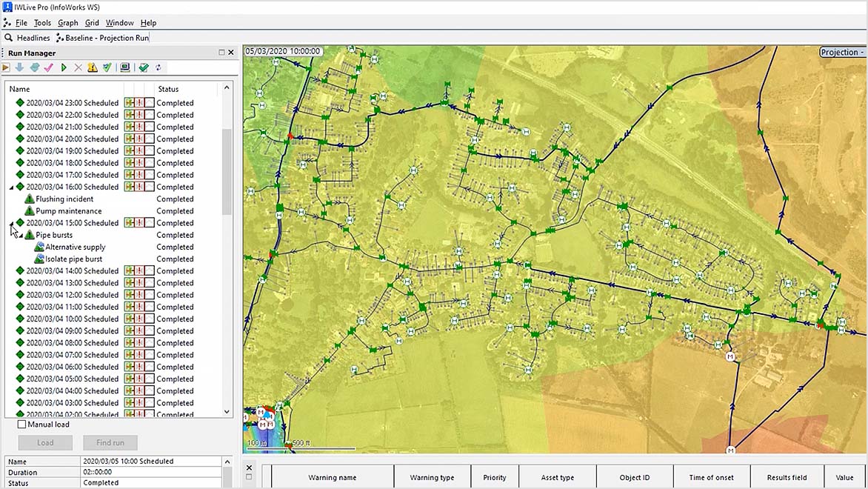The image size is (868, 489).
Task: Click the download results arrow icon
Action: click(x=19, y=67)
